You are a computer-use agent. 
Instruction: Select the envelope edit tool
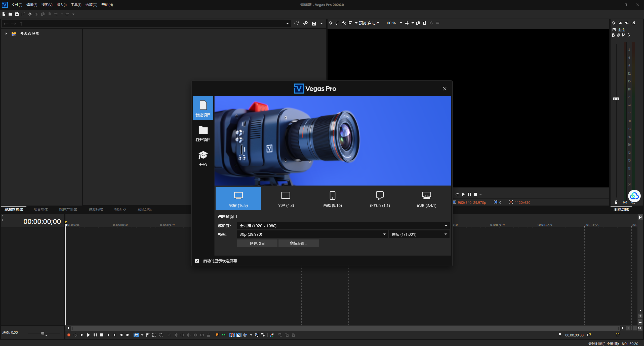click(148, 335)
